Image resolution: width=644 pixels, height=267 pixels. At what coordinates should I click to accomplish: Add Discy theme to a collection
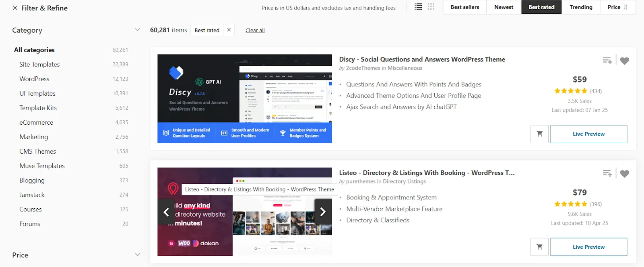click(607, 61)
